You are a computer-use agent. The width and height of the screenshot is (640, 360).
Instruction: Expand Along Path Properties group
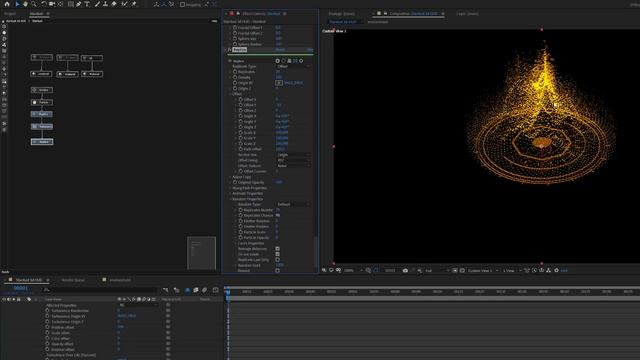point(230,188)
